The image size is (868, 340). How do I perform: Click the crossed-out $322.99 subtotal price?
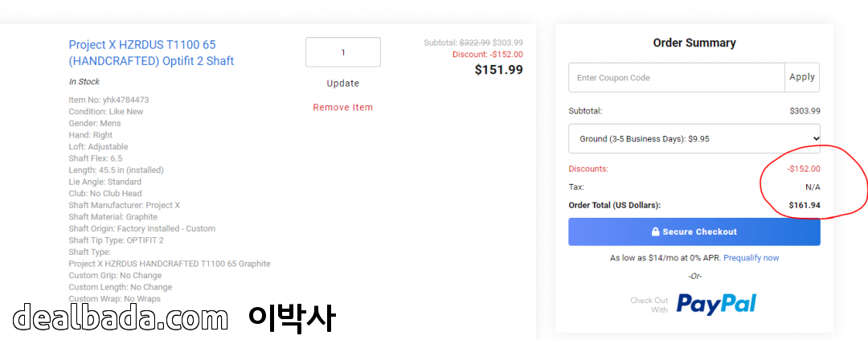click(474, 43)
